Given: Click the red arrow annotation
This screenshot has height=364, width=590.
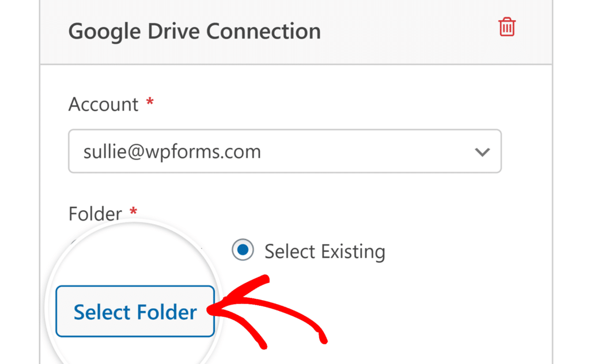Looking at the screenshot, I should 271,314.
